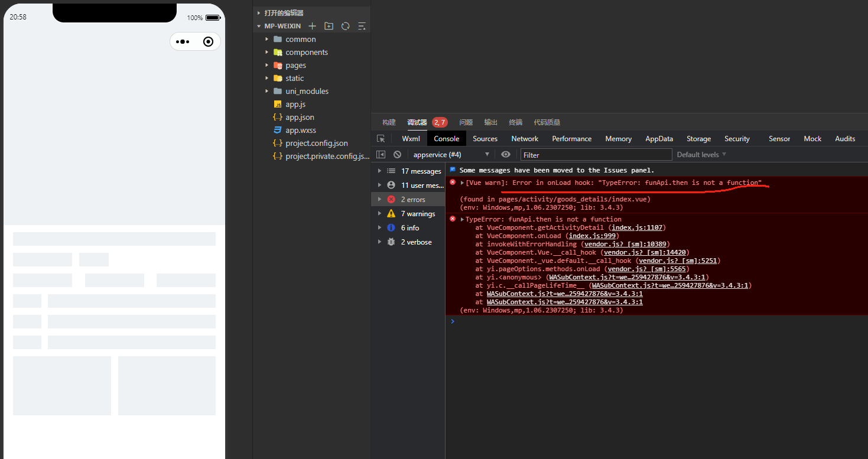Click the user icon beside 11 user messages
868x459 pixels.
pos(391,185)
